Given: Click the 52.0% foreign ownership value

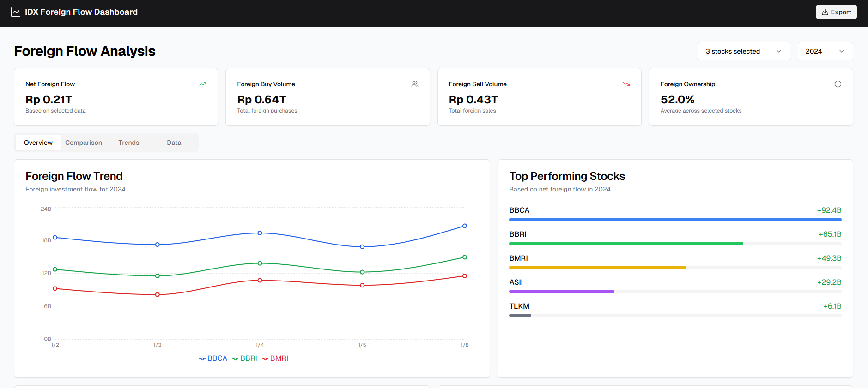Looking at the screenshot, I should pyautogui.click(x=678, y=100).
